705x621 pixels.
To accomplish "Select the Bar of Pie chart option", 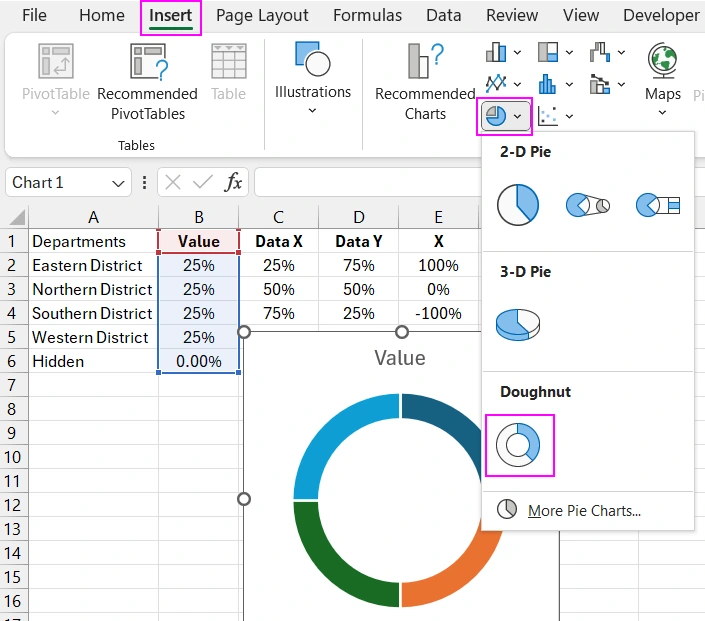I will click(x=657, y=205).
